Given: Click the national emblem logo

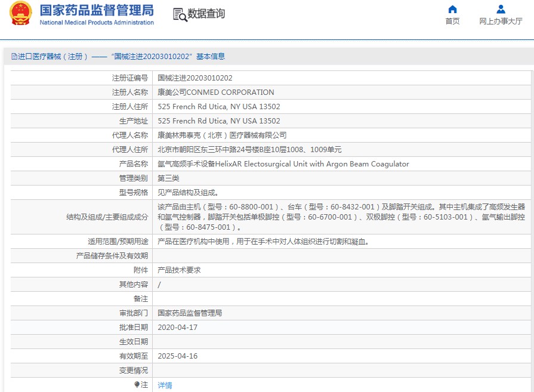Looking at the screenshot, I should 21,13.
